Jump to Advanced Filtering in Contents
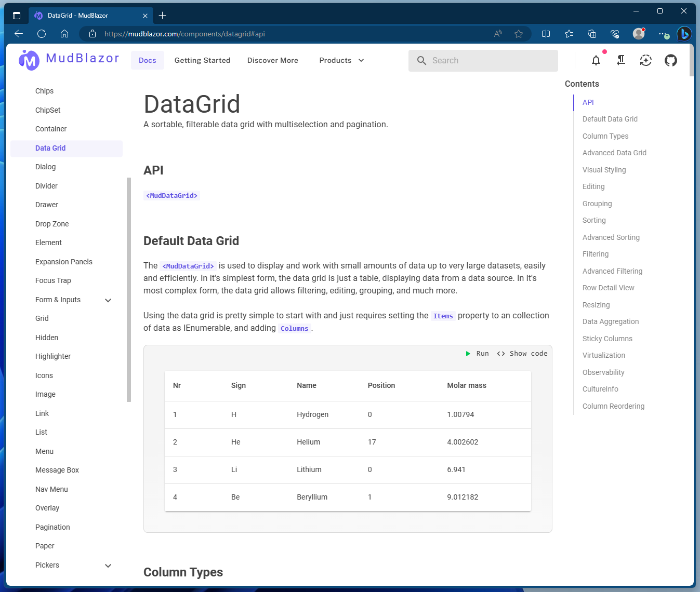This screenshot has height=592, width=700. 612,271
